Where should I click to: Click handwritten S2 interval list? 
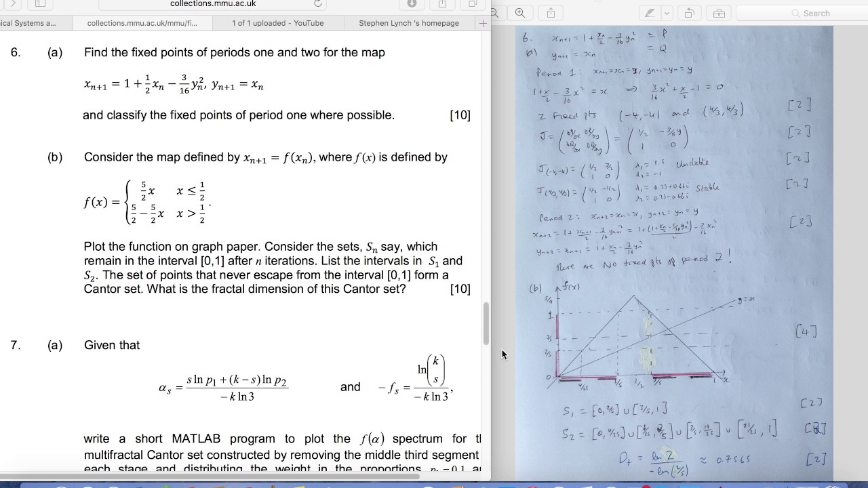(669, 431)
